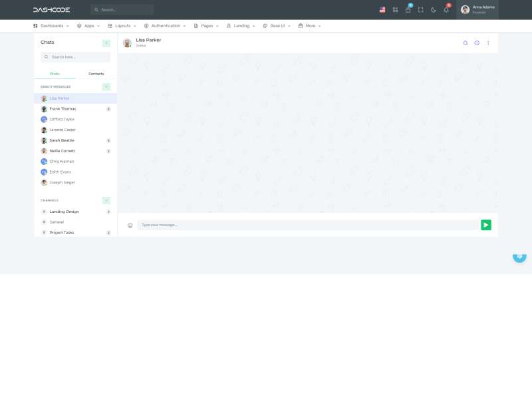Toggle dark mode with moon icon

coord(434,10)
